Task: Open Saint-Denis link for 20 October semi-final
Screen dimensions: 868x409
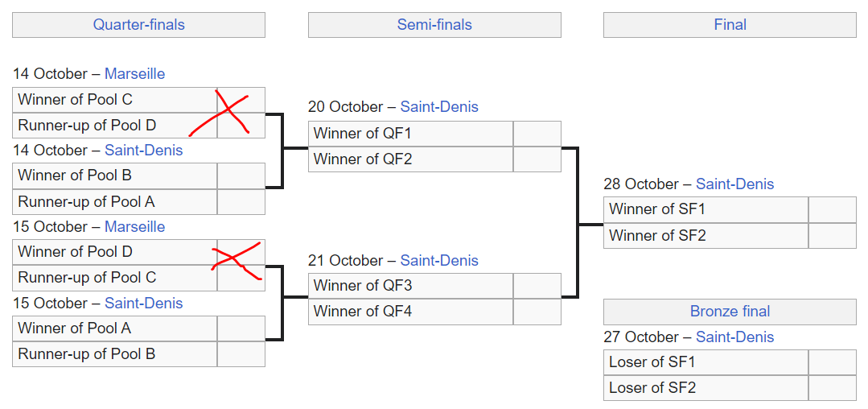Action: tap(439, 107)
